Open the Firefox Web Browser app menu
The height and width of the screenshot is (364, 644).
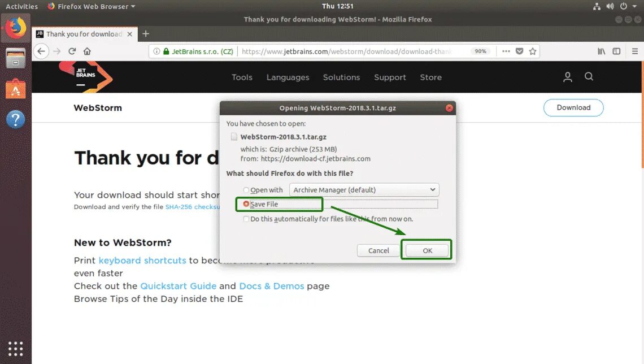point(91,6)
